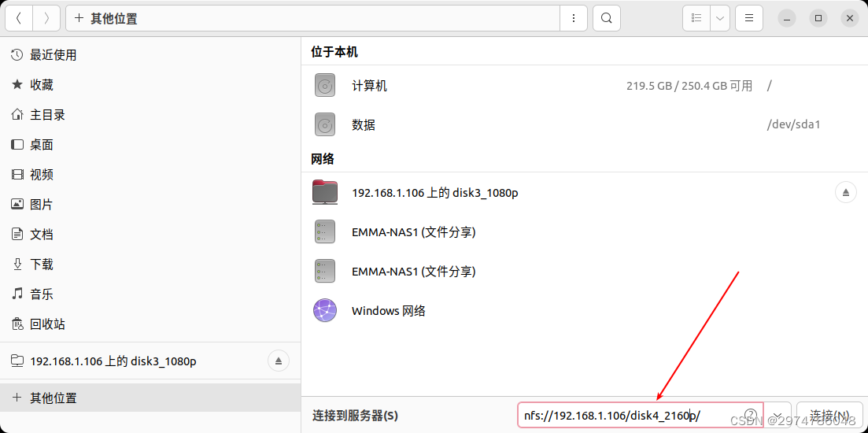
Task: Open 音乐 folder in sidebar
Action: [150, 294]
